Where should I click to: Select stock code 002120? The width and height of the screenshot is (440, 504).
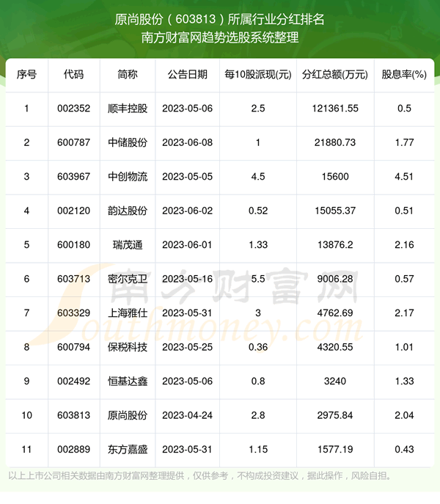[x=73, y=211]
